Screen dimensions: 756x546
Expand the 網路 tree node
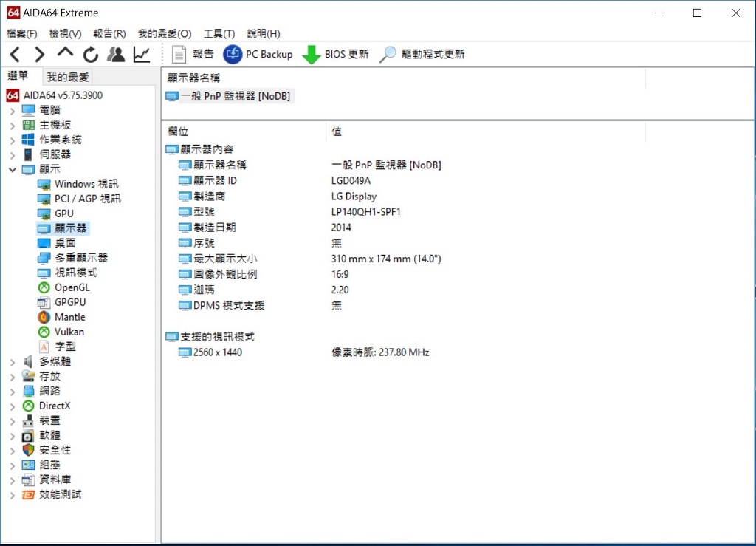(x=13, y=392)
